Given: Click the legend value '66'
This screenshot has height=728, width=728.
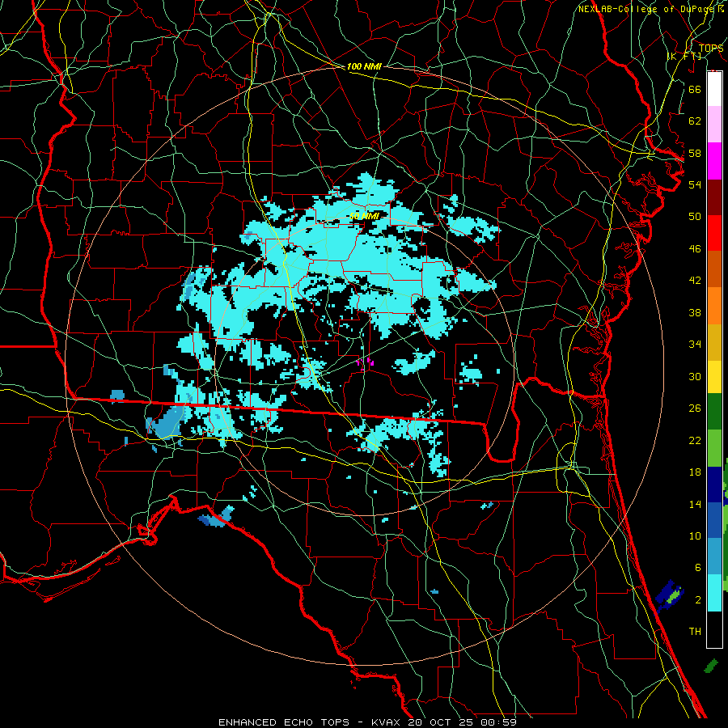Looking at the screenshot, I should (x=695, y=89).
